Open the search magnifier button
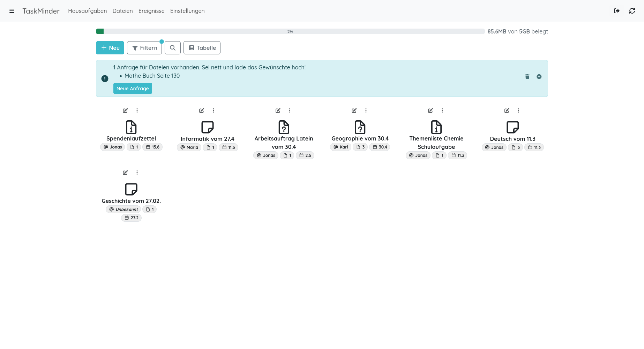 173,48
